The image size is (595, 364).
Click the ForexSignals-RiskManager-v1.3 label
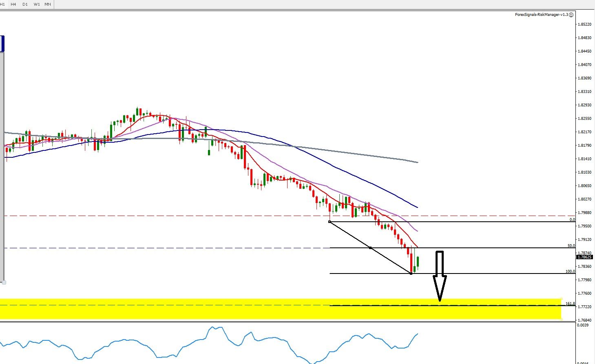[542, 15]
